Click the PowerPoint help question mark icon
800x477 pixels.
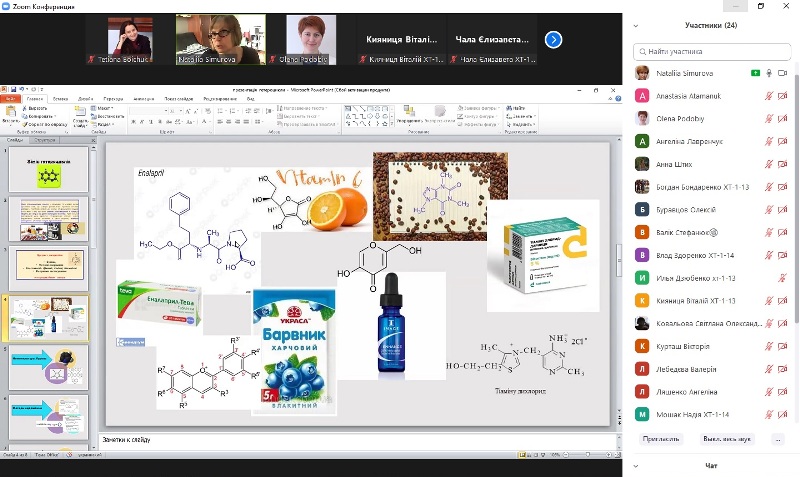pyautogui.click(x=618, y=98)
